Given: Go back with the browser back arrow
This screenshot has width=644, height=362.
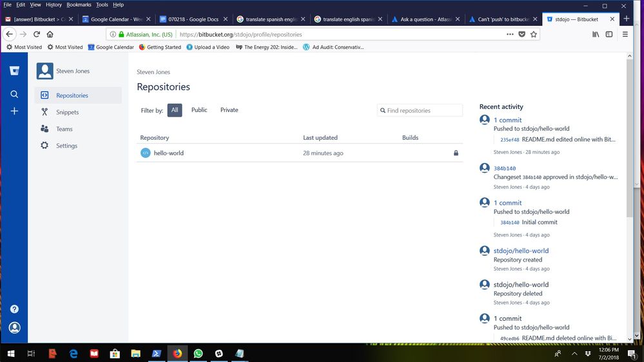Looking at the screenshot, I should pos(10,35).
